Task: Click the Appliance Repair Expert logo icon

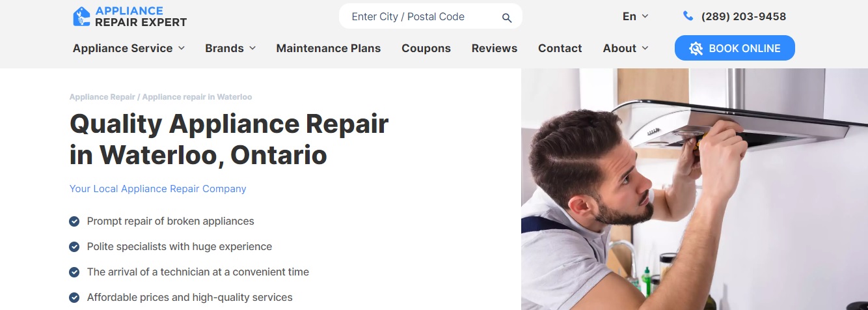Action: [81, 16]
